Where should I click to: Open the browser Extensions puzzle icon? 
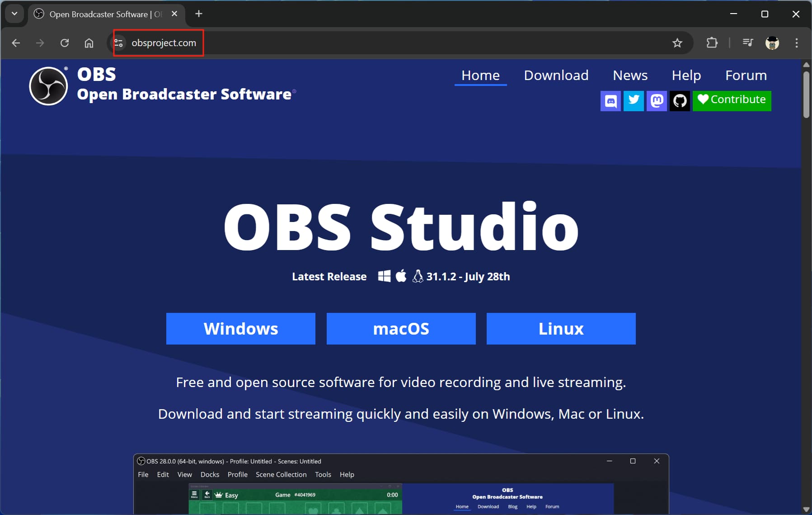(x=712, y=43)
